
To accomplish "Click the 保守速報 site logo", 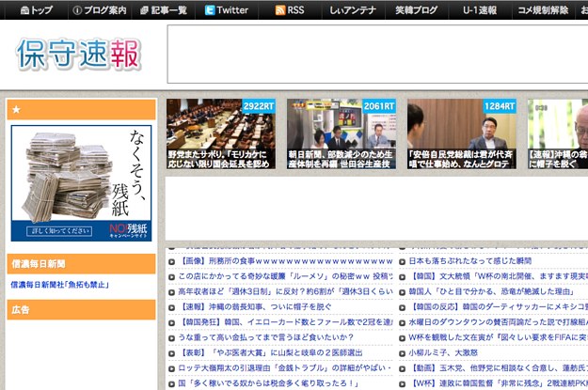I will pos(79,55).
